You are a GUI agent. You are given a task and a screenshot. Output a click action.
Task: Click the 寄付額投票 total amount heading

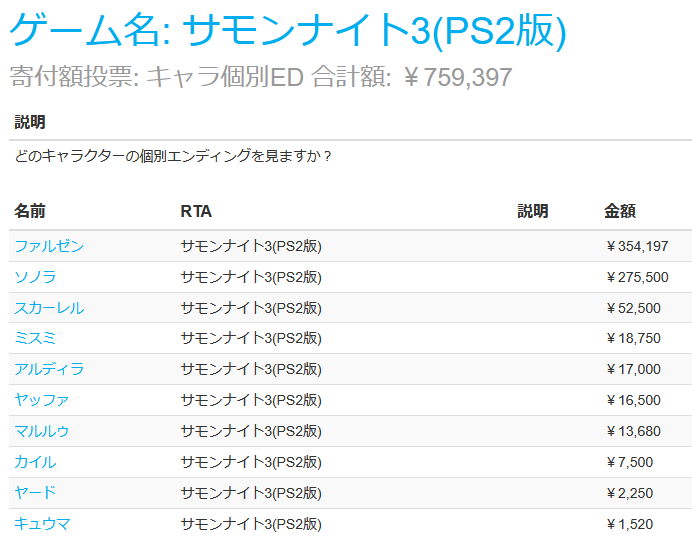point(261,77)
